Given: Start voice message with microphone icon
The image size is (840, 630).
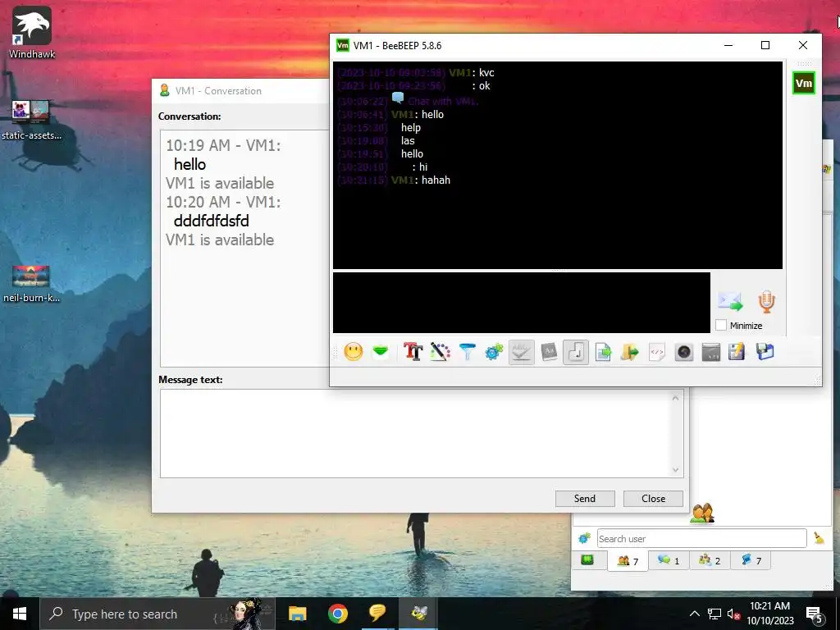Looking at the screenshot, I should 767,302.
